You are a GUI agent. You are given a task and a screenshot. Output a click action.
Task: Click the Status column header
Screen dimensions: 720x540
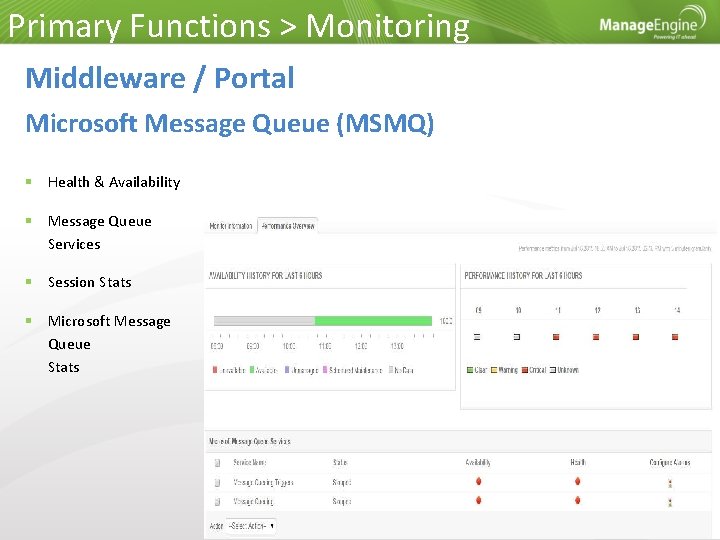click(340, 462)
